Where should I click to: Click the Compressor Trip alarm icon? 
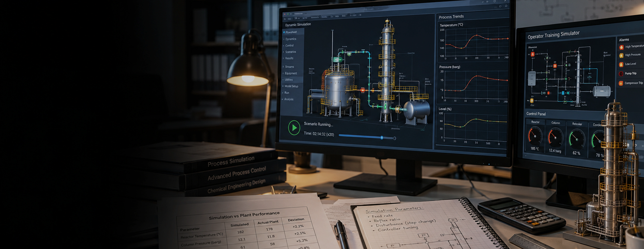coord(621,83)
